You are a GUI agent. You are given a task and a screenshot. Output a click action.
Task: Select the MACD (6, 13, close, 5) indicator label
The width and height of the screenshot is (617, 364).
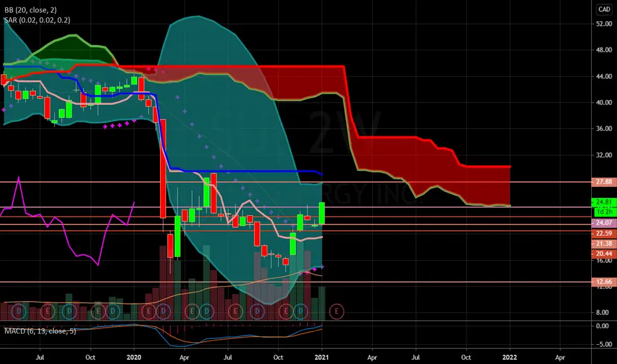coord(40,331)
